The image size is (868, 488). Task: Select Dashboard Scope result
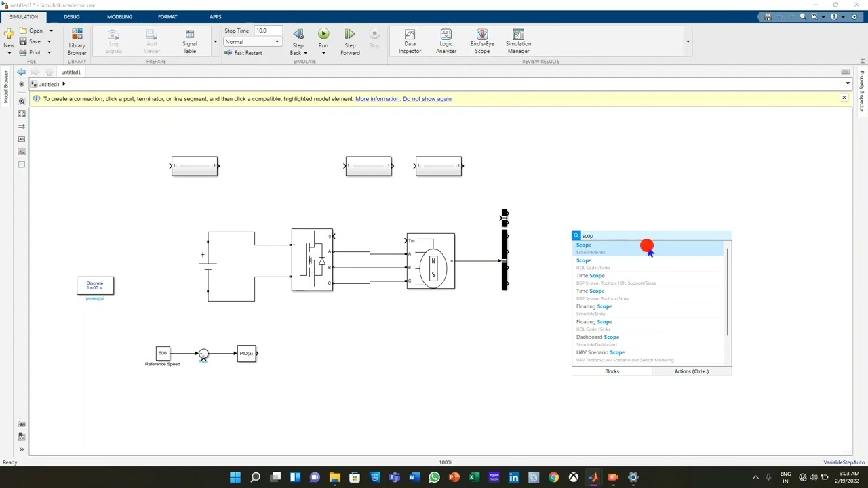648,340
